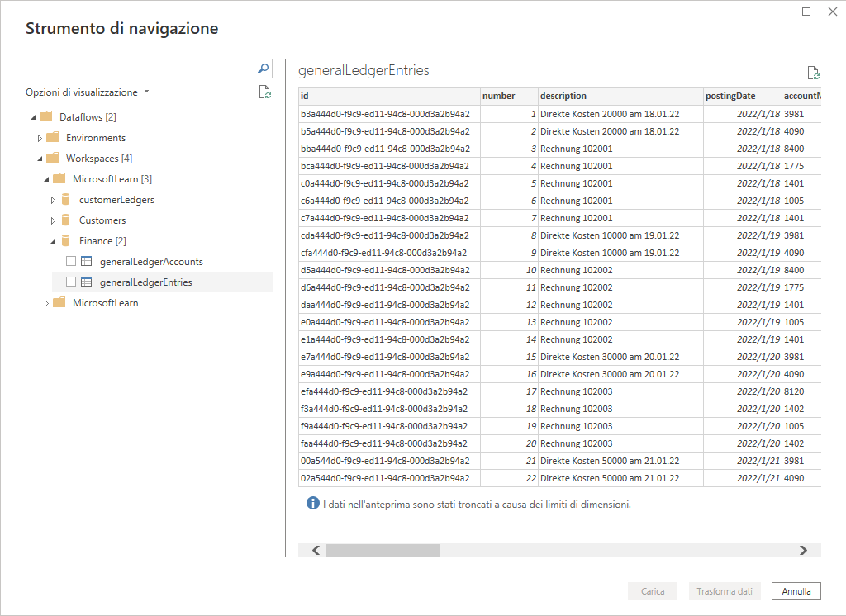Expand the customerLedgers tree node
This screenshot has height=616, width=846.
[53, 200]
